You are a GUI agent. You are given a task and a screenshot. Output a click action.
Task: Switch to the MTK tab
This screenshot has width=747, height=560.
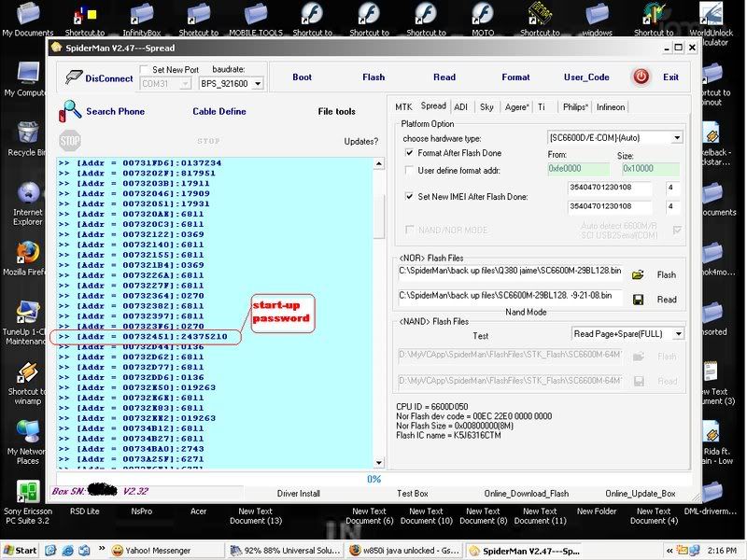403,107
